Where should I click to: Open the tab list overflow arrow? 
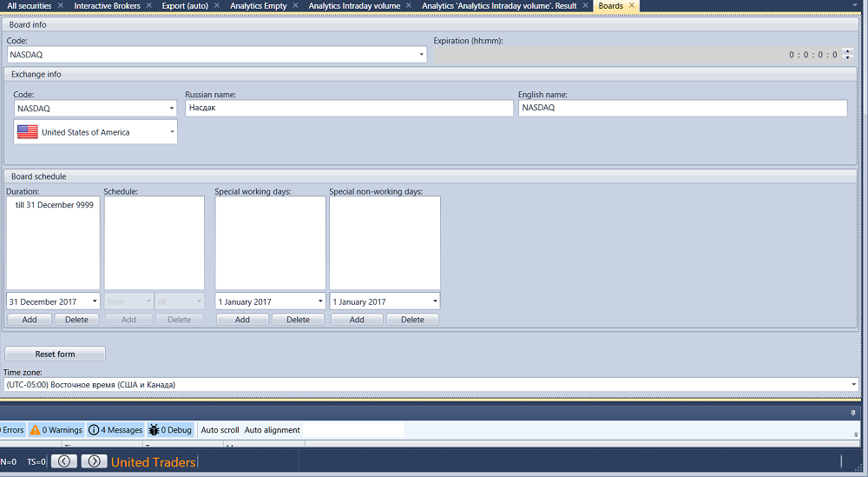pos(855,5)
